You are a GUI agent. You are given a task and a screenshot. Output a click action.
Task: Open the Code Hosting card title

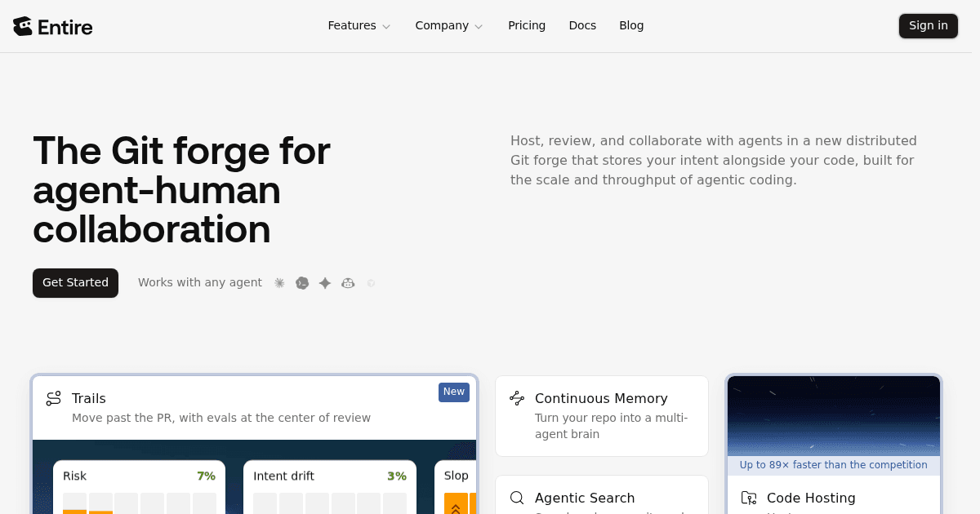[x=811, y=498]
